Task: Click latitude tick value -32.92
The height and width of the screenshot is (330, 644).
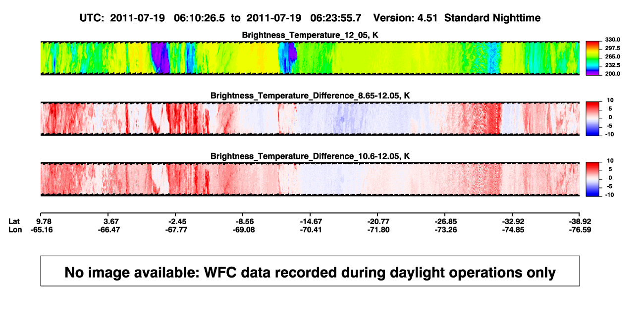Action: (513, 221)
